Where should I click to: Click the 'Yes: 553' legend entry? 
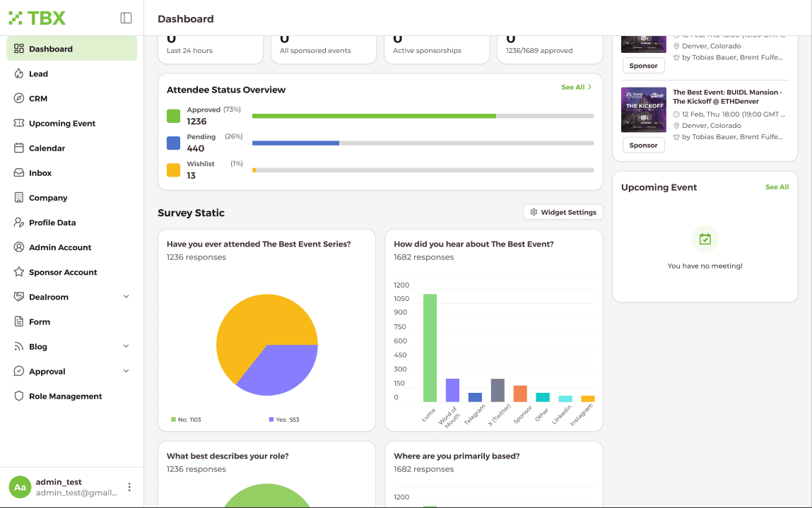(x=284, y=420)
